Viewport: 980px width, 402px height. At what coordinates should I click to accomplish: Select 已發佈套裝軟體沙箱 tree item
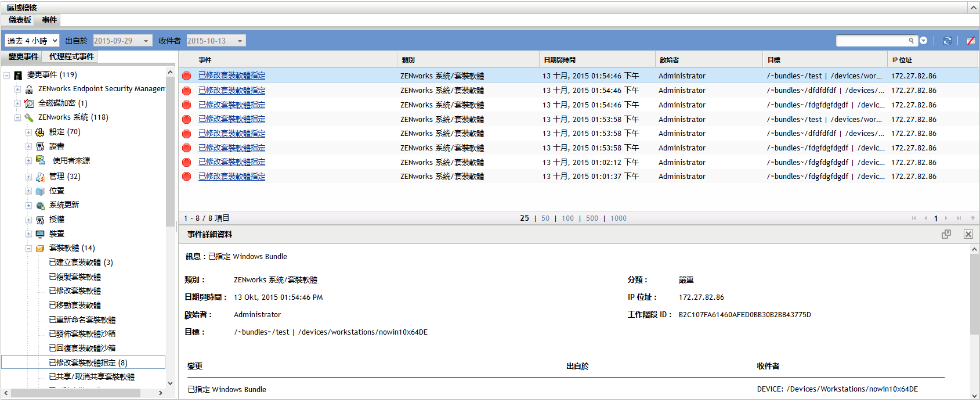pyautogui.click(x=82, y=334)
